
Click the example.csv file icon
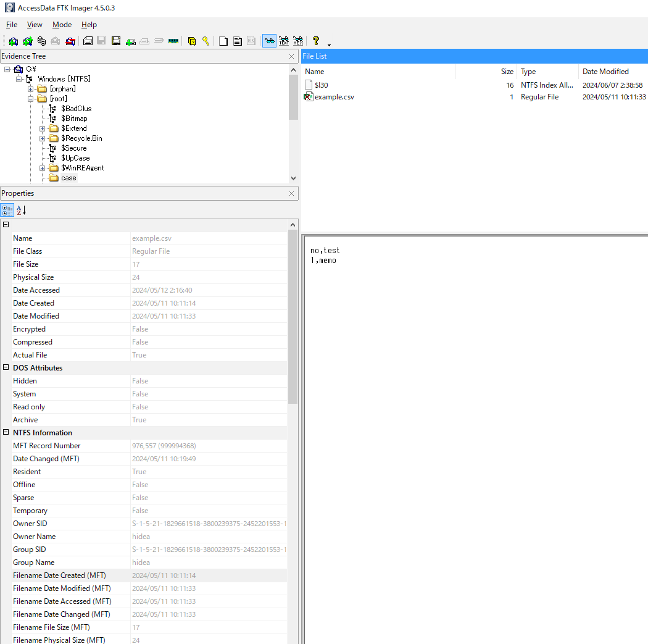(x=309, y=97)
